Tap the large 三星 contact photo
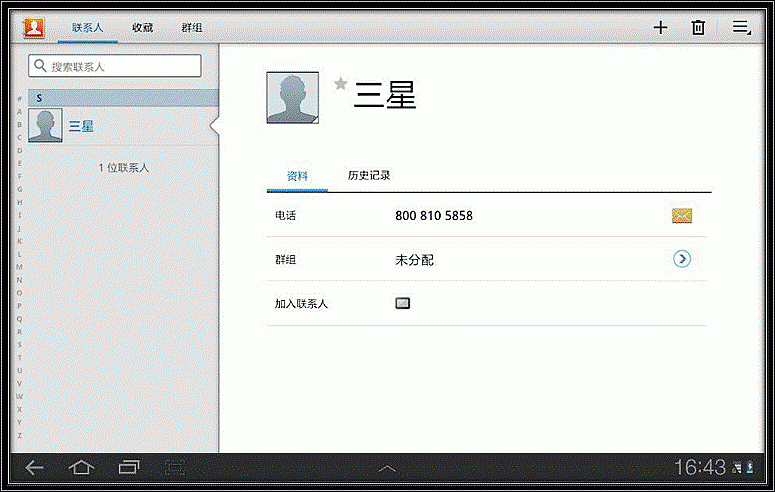 coord(293,97)
